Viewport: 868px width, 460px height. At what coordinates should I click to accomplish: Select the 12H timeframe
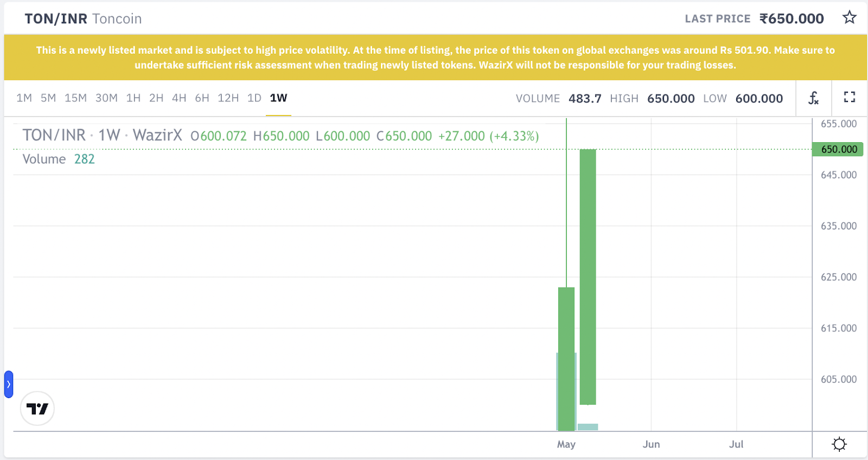pos(228,98)
